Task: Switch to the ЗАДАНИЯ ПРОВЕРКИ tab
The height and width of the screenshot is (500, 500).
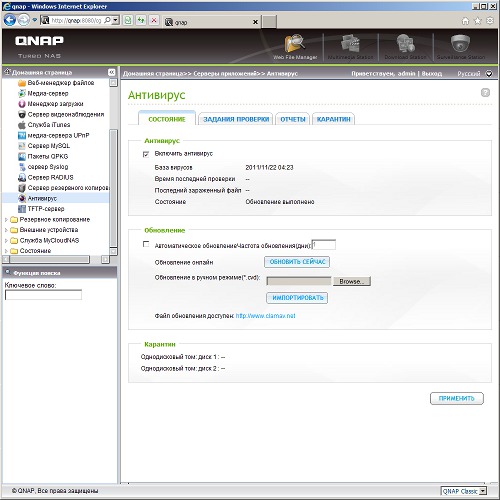Action: [x=236, y=119]
